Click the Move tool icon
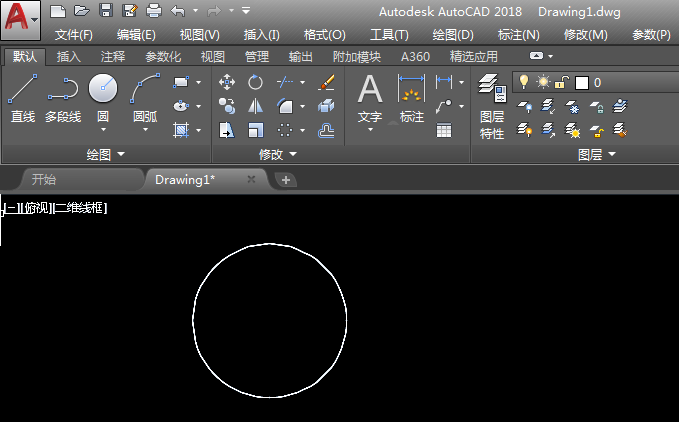The width and height of the screenshot is (679, 422). [227, 82]
